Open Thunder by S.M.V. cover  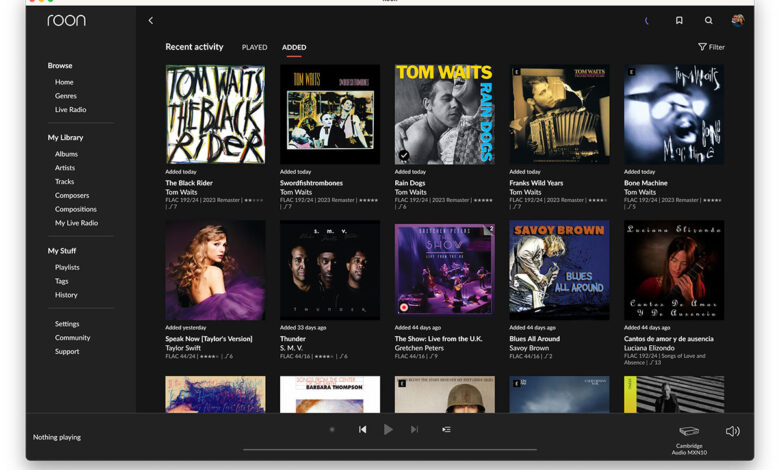(330, 270)
